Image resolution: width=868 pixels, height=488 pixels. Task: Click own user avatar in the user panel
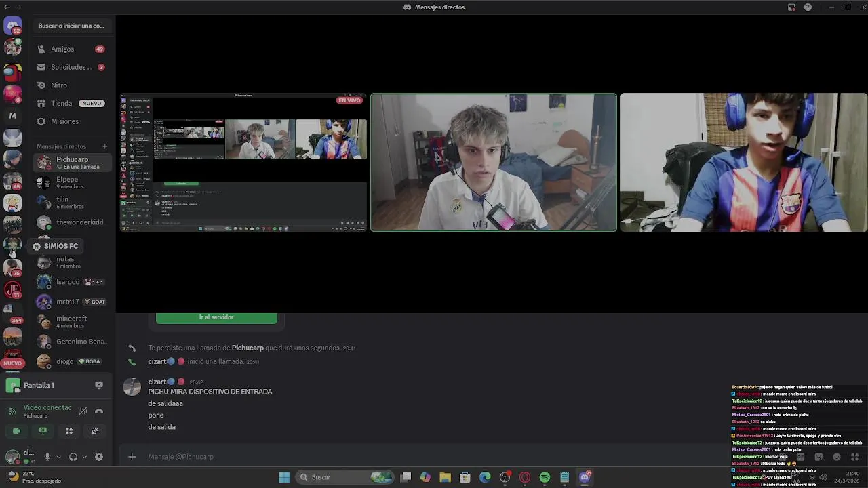click(12, 457)
